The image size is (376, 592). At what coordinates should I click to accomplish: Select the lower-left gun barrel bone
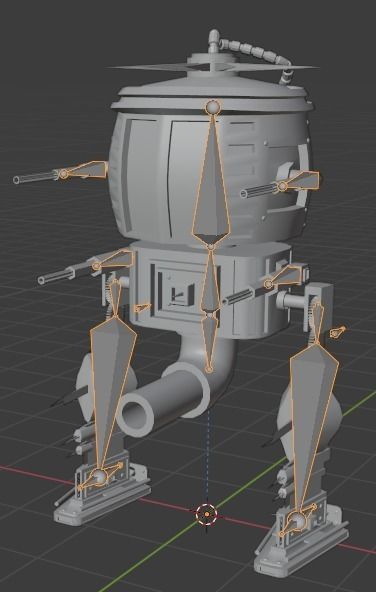tap(115, 260)
